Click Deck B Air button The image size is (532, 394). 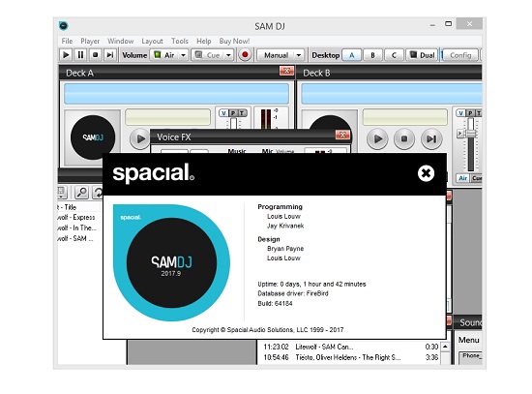[462, 178]
